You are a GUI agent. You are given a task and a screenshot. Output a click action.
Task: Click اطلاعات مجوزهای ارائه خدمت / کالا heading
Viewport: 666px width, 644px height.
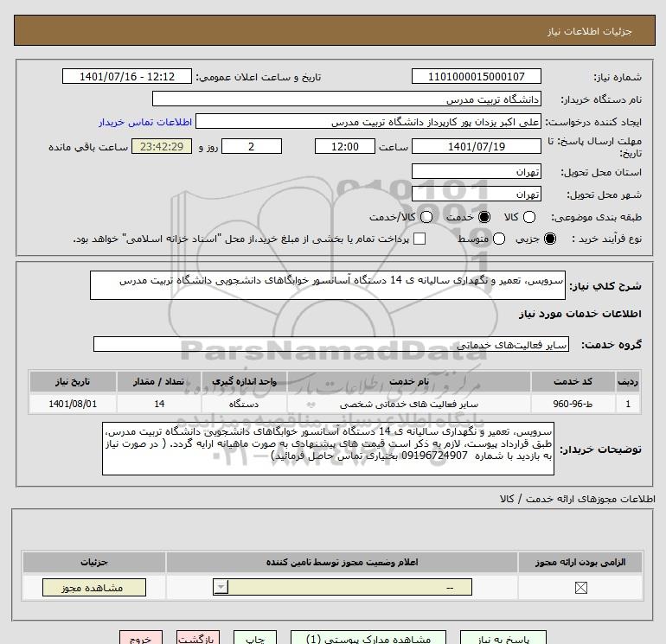(x=577, y=499)
